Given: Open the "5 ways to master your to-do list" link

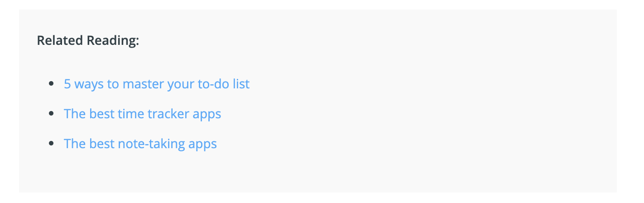Looking at the screenshot, I should [x=157, y=84].
